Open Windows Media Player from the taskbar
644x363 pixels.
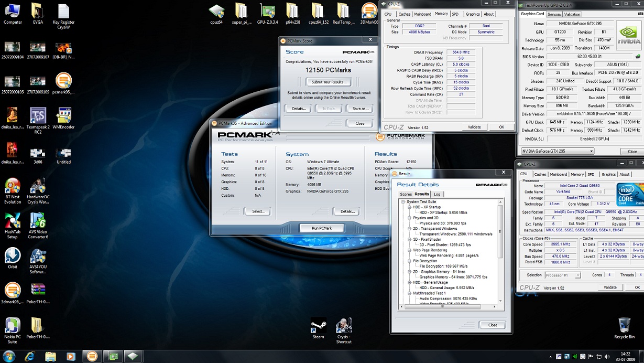[x=71, y=356]
